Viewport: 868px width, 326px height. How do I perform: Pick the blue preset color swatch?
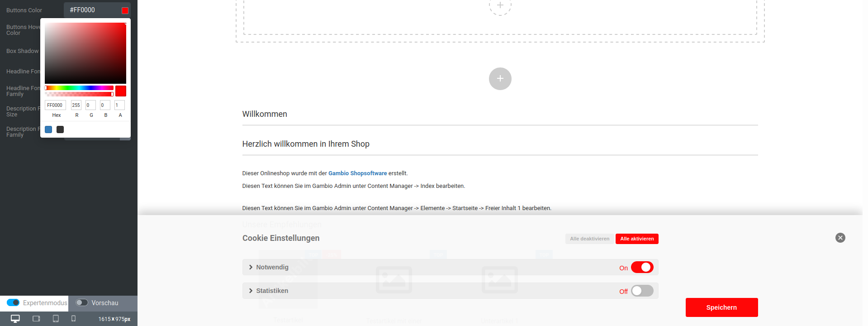pyautogui.click(x=48, y=129)
